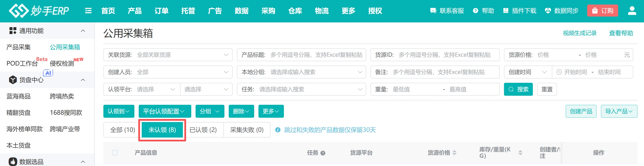Expand the 关联货源 dropdown
The image size is (644, 166).
click(226, 55)
